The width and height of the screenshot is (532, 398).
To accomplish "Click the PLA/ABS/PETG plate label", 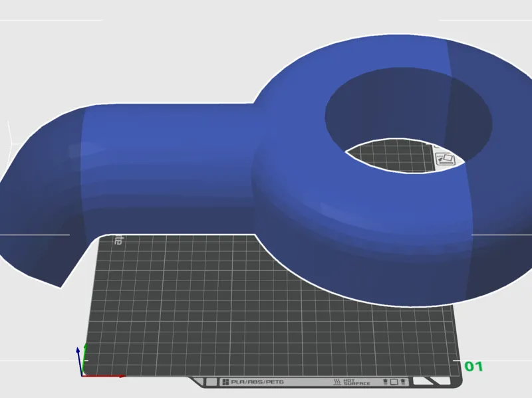I will [x=257, y=382].
